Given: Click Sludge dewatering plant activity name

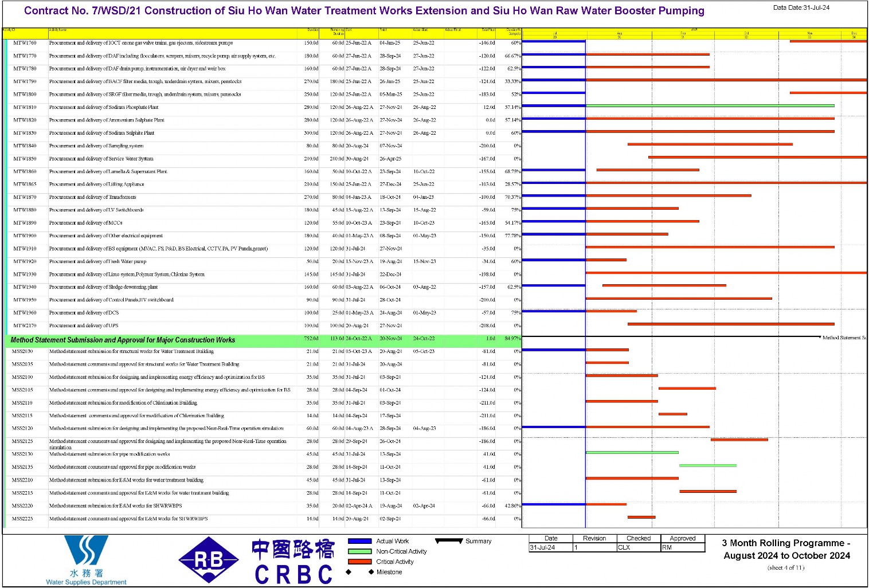Looking at the screenshot, I should coord(103,287).
